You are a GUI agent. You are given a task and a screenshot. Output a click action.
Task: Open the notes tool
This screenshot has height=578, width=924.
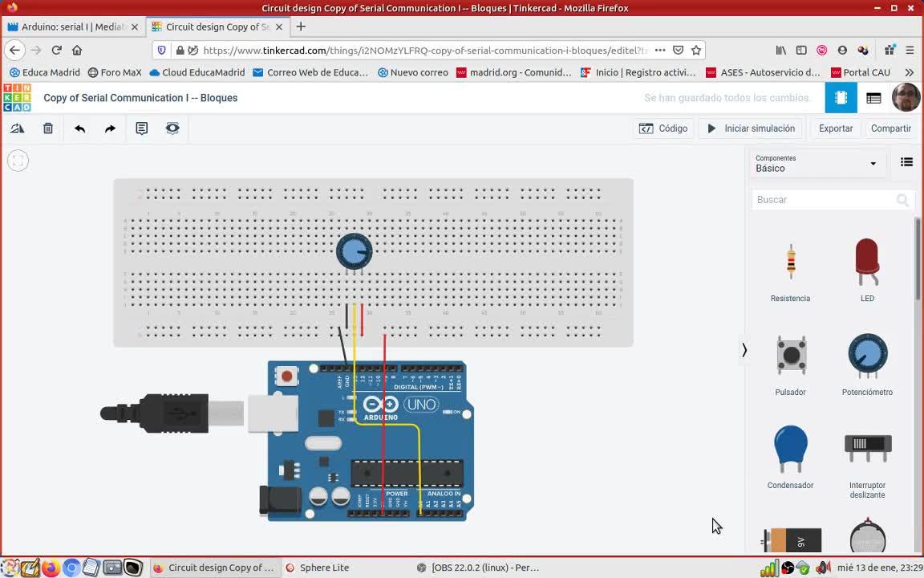coord(141,128)
